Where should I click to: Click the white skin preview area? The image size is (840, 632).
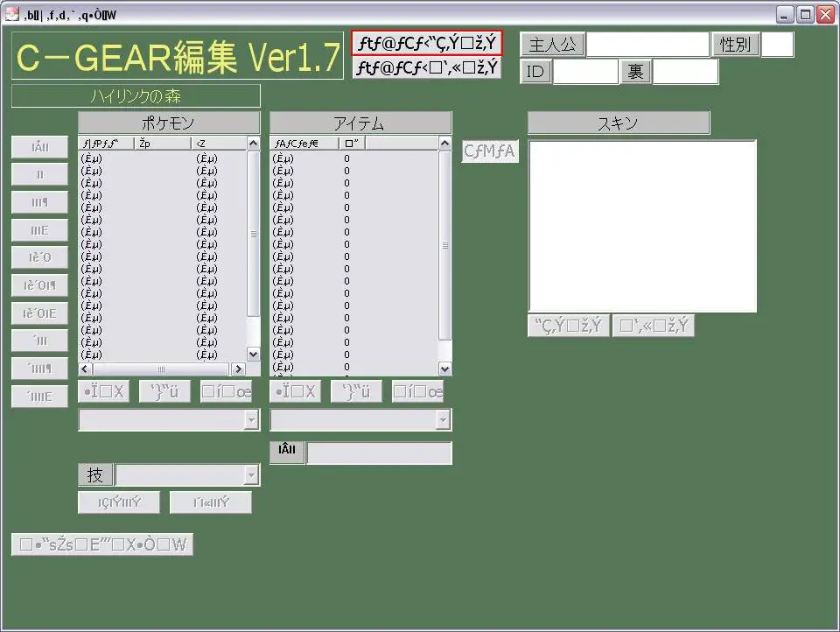[643, 226]
